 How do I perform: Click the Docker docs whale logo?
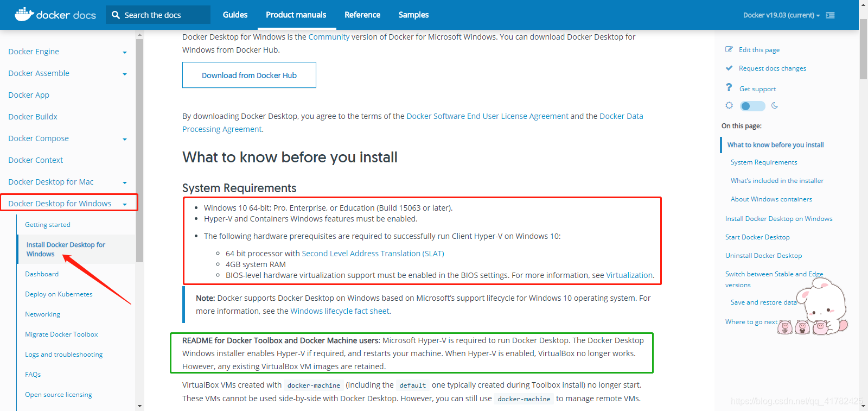(x=24, y=14)
